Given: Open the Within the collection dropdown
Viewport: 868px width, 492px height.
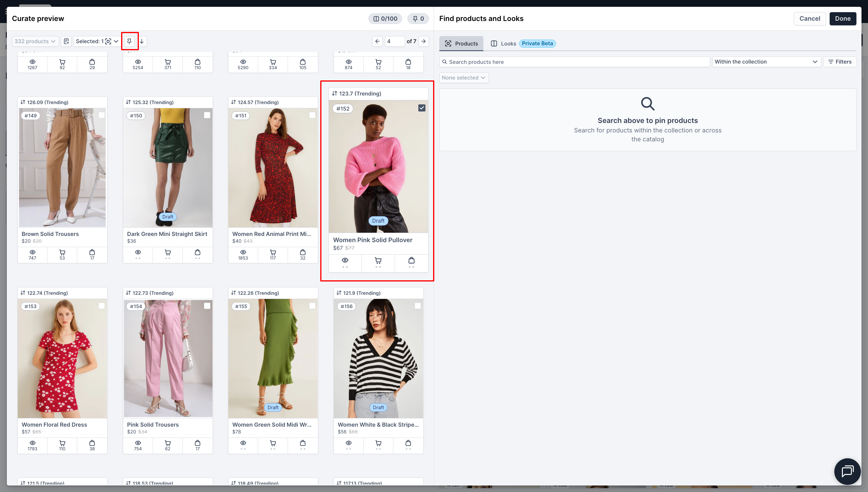Looking at the screenshot, I should coord(766,62).
